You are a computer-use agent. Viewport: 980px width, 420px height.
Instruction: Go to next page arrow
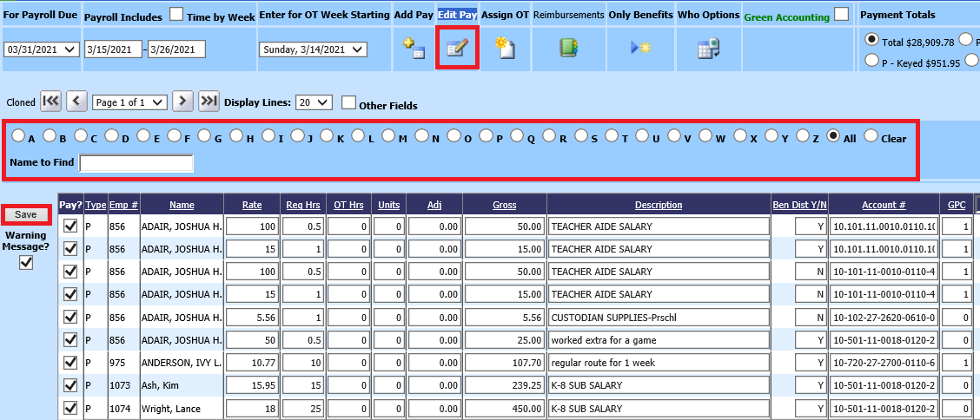click(182, 102)
